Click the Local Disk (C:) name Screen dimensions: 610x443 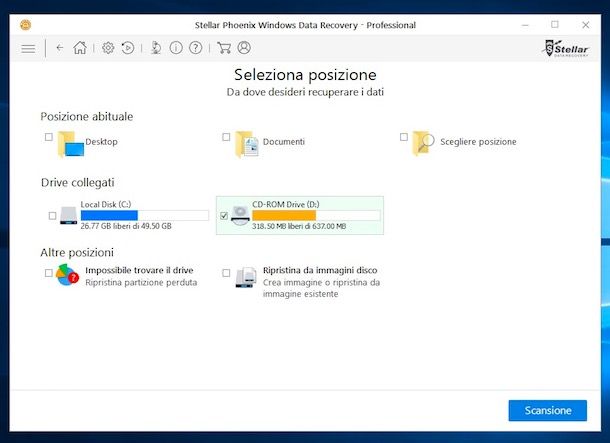coord(106,204)
